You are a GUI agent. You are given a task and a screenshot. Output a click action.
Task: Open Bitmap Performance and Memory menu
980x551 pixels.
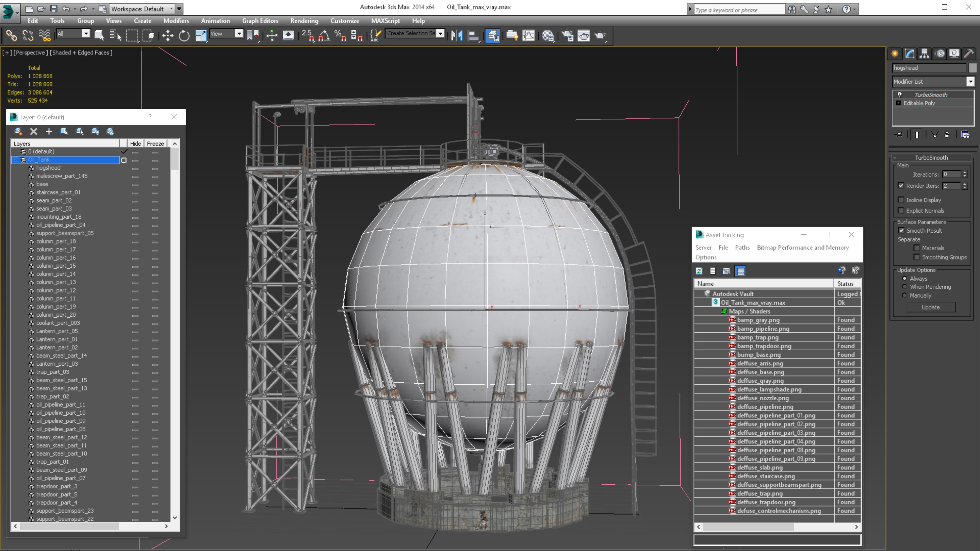(803, 248)
